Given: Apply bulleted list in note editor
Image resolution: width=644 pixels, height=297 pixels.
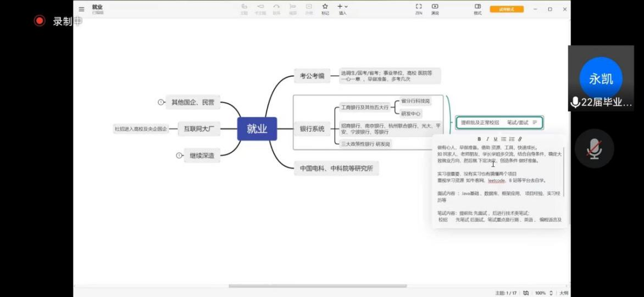Looking at the screenshot, I should [503, 139].
